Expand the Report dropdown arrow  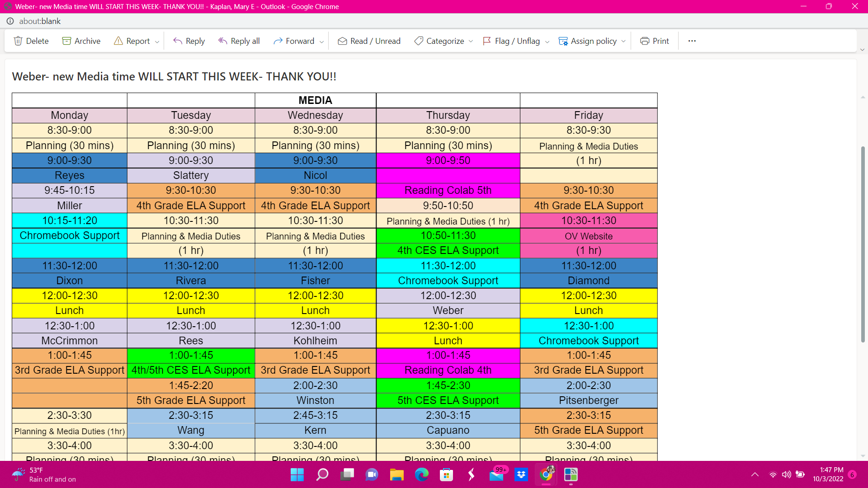pyautogui.click(x=157, y=42)
